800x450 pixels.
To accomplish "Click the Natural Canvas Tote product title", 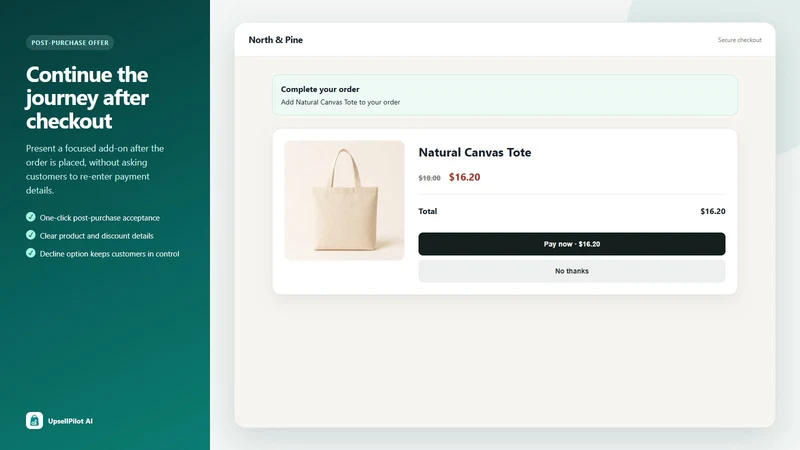I will click(x=474, y=152).
